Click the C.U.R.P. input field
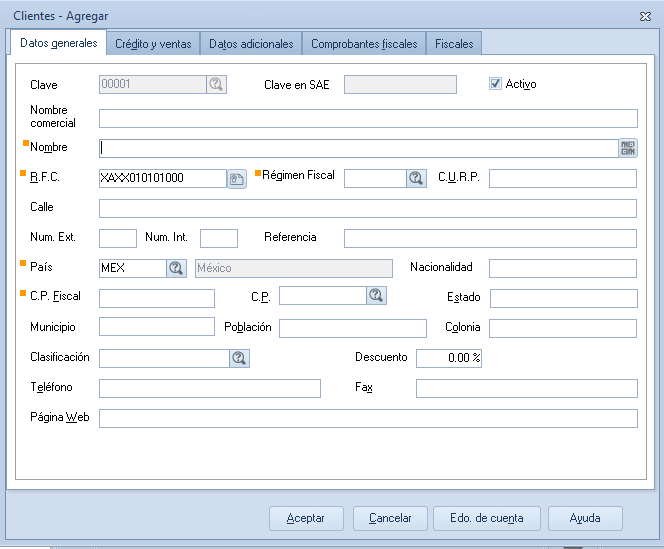 (x=563, y=178)
